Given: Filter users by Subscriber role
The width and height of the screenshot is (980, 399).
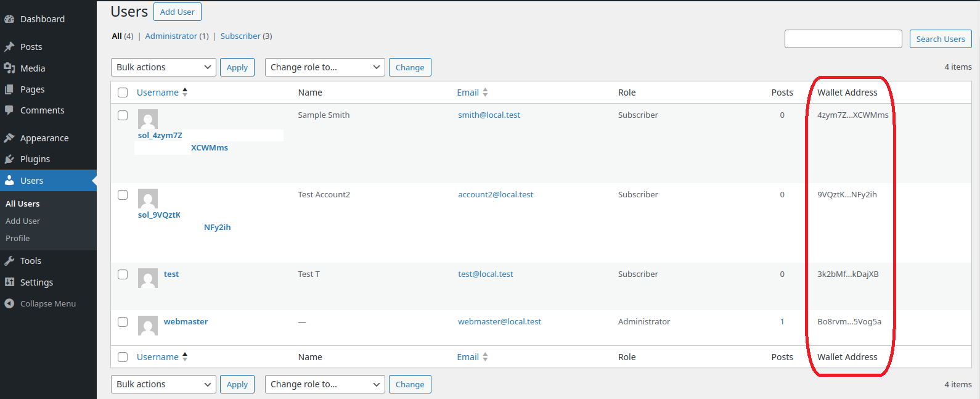Looking at the screenshot, I should pos(240,36).
